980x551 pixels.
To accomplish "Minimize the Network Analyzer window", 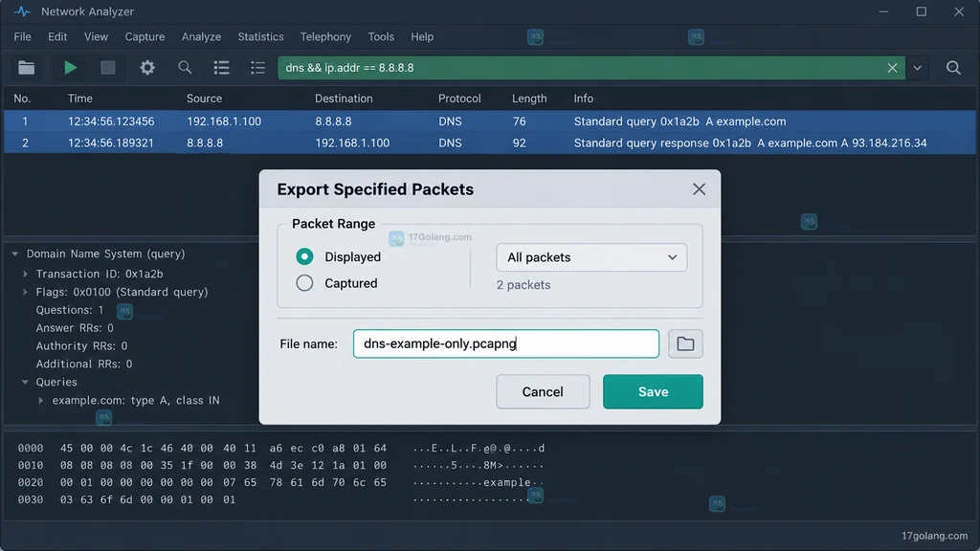I will [x=883, y=11].
